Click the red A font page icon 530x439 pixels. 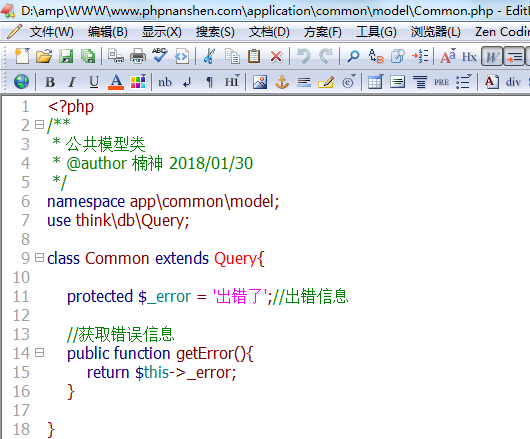click(x=492, y=82)
